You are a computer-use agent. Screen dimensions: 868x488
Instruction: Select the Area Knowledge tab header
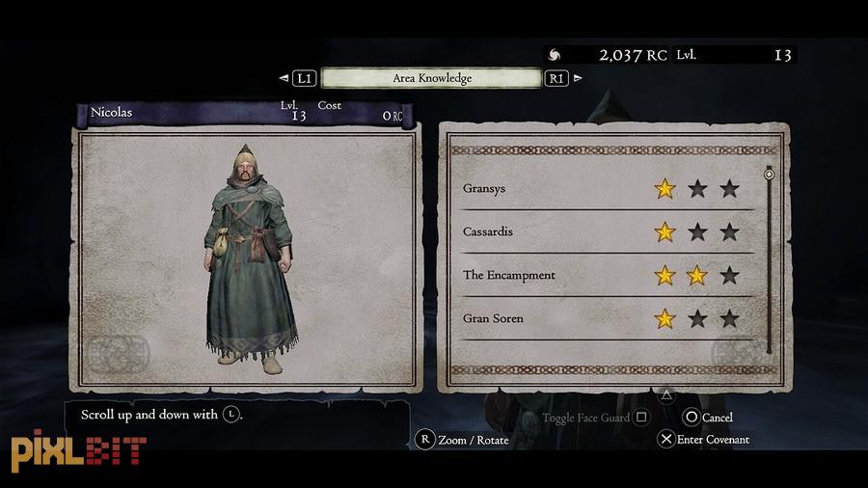tap(431, 78)
